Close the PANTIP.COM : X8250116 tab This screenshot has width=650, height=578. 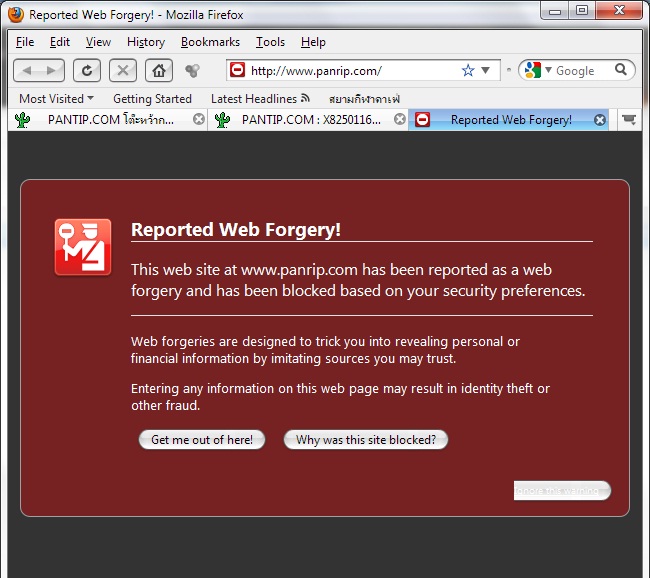point(400,119)
